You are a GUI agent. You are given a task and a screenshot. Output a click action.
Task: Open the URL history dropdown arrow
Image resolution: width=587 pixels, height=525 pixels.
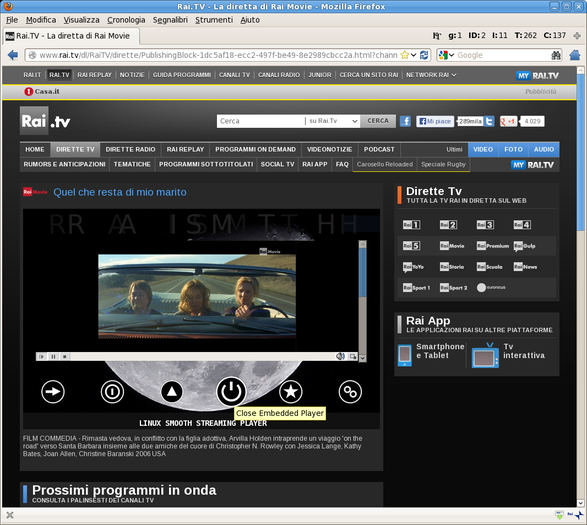[413, 55]
